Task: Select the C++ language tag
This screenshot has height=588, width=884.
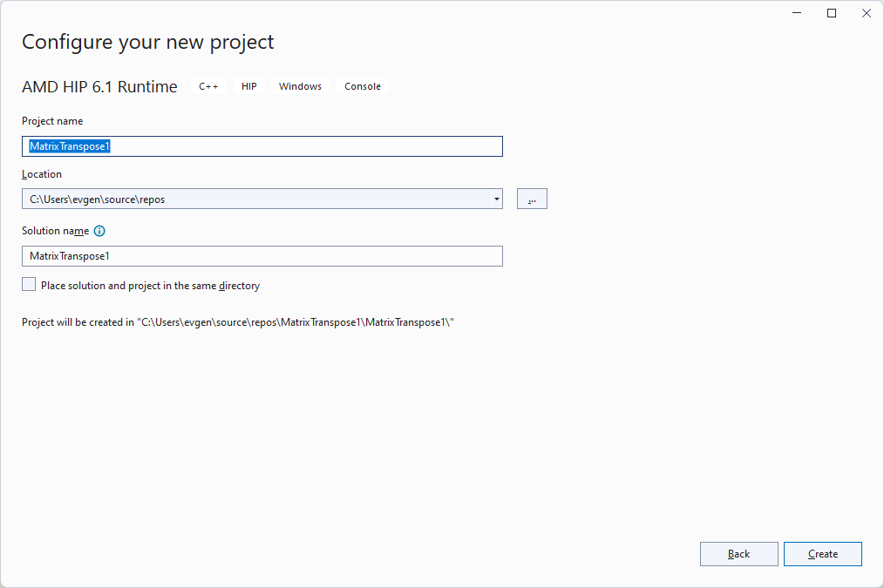Action: pos(208,86)
